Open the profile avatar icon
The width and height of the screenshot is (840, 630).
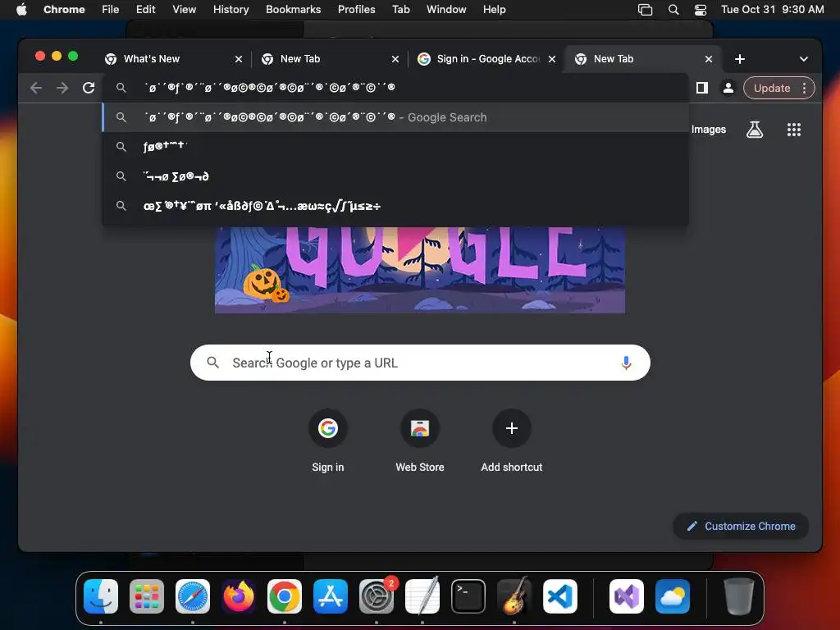728,88
